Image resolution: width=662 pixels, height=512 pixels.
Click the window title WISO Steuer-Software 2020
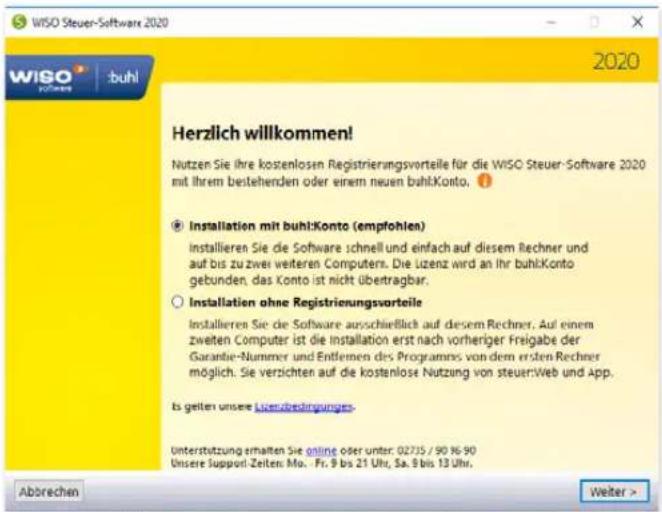100,22
